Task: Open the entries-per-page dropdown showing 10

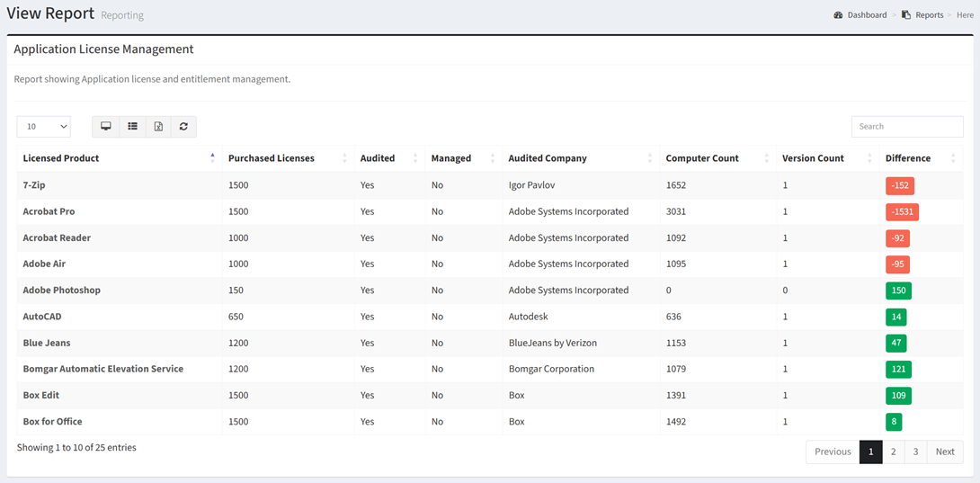Action: (x=43, y=127)
